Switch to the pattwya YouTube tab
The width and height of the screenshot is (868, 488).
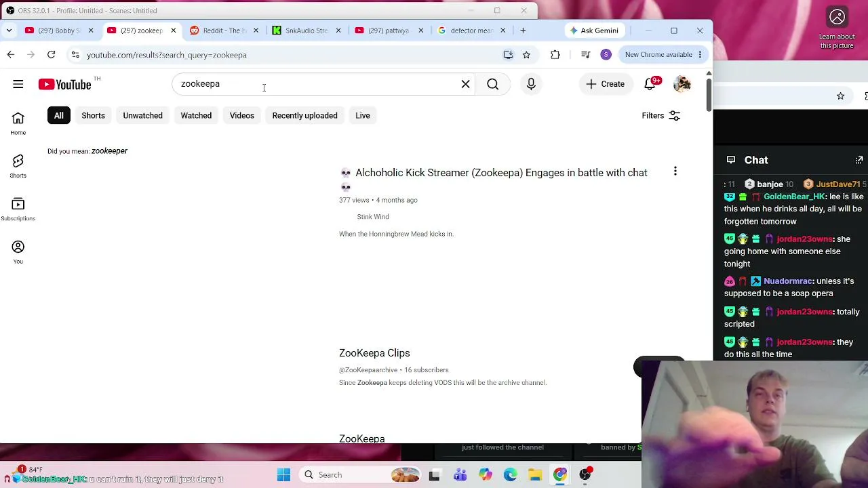[389, 30]
